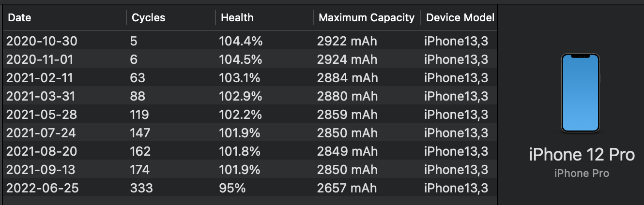The width and height of the screenshot is (644, 205).
Task: Click the iPhone 12 Pro label
Action: (582, 155)
